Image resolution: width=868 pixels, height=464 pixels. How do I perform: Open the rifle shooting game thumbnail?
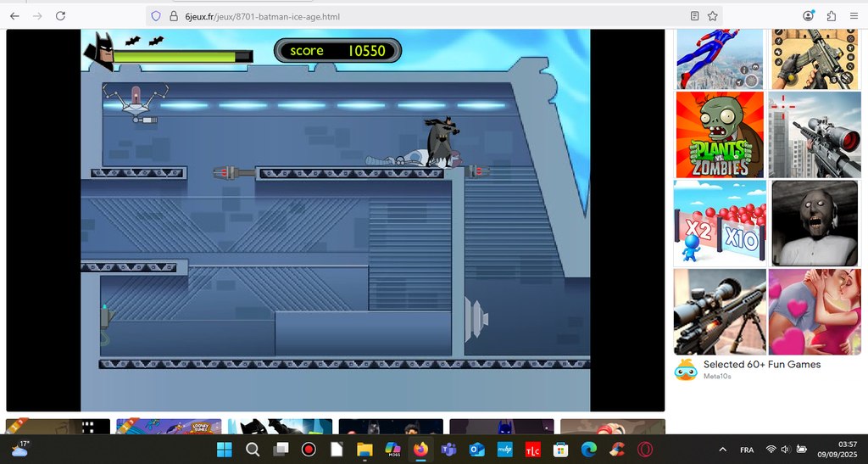815,59
